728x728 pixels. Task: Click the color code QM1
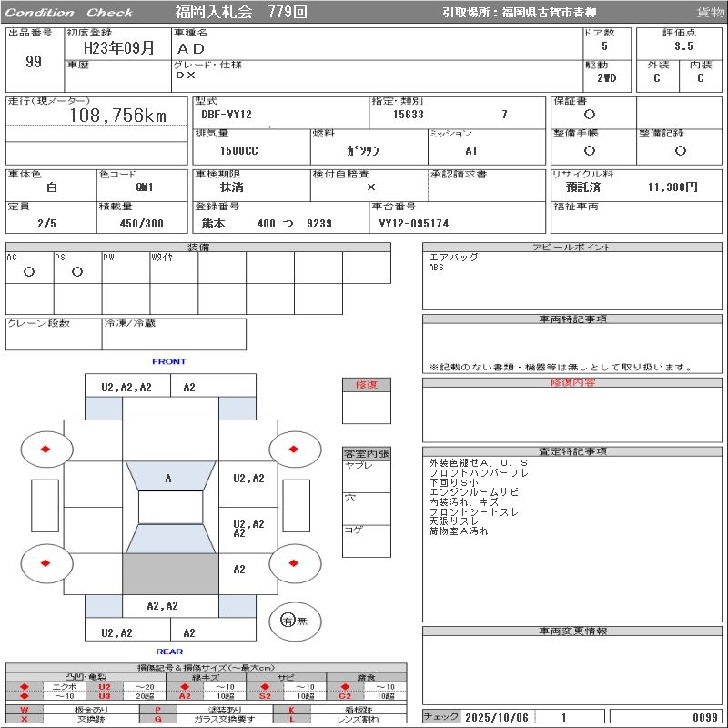click(x=145, y=187)
